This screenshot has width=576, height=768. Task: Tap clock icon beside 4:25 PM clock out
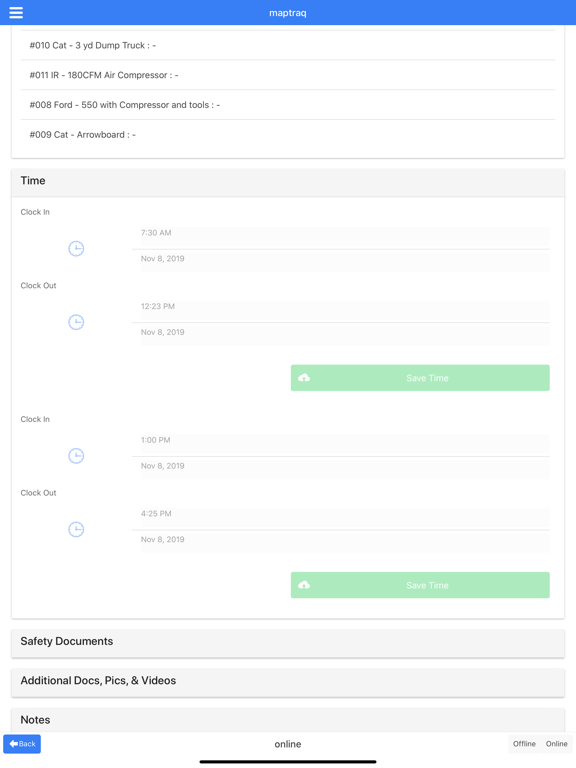click(x=76, y=529)
